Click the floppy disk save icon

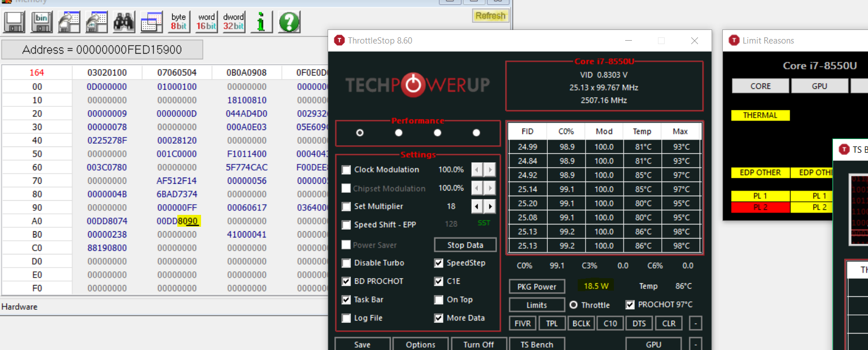coord(14,22)
